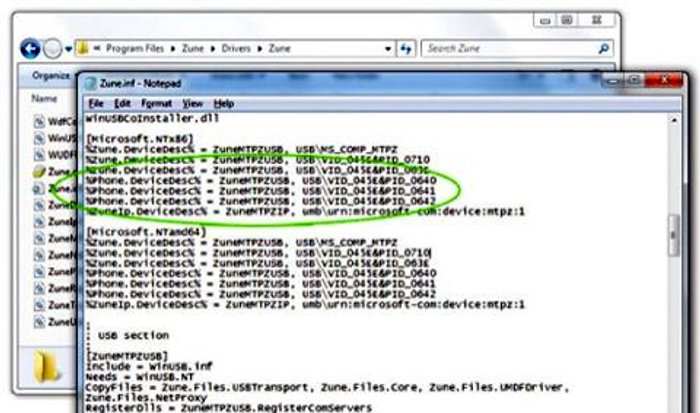Open the Format menu in Notepad
700x413 pixels.
click(x=156, y=104)
